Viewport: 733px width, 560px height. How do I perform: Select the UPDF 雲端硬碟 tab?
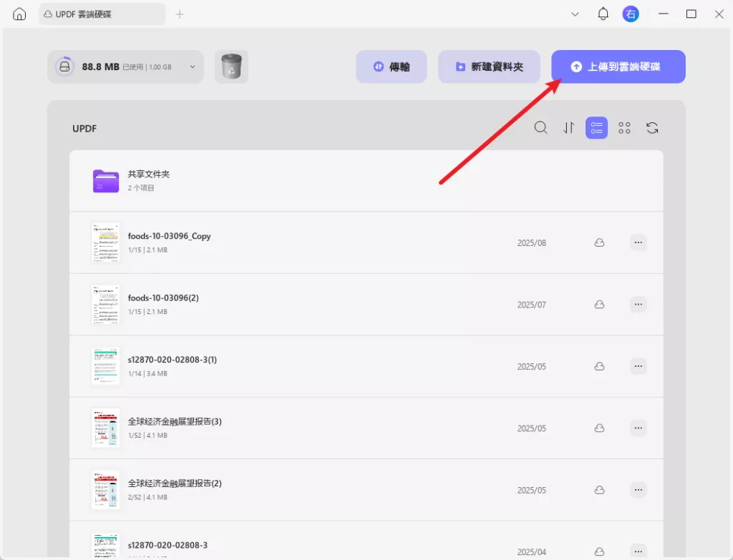102,14
